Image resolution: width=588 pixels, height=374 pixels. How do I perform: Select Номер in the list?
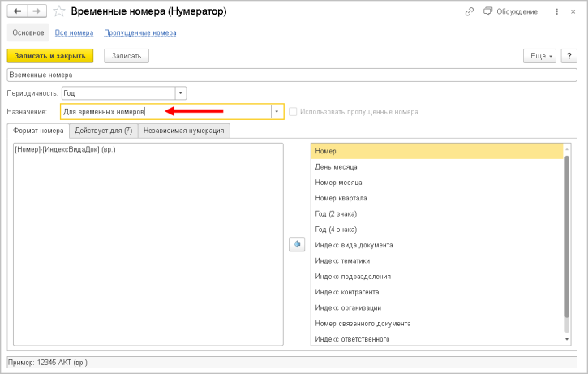[437, 151]
